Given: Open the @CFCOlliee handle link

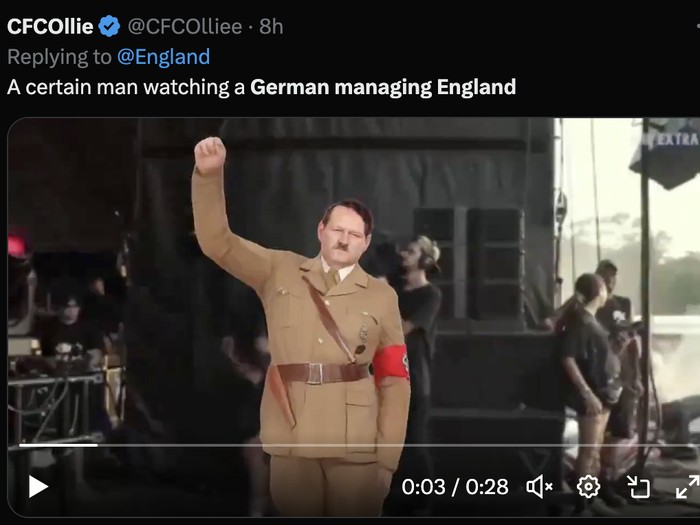Looking at the screenshot, I should [185, 26].
